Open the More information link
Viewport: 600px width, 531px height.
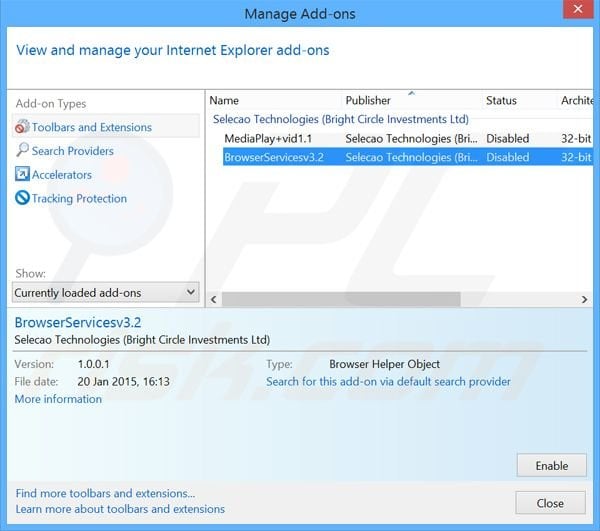coord(58,399)
